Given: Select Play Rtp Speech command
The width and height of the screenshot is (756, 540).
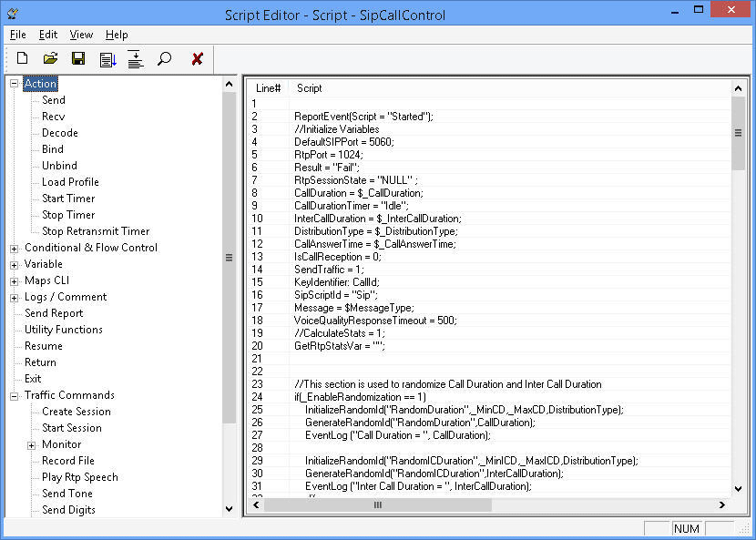Looking at the screenshot, I should pyautogui.click(x=80, y=477).
